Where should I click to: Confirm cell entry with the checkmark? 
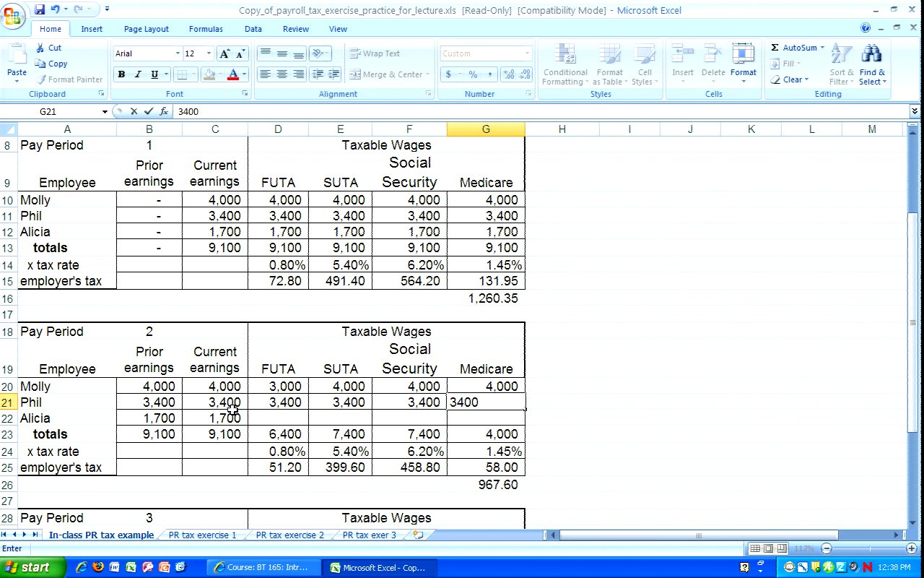pos(149,111)
